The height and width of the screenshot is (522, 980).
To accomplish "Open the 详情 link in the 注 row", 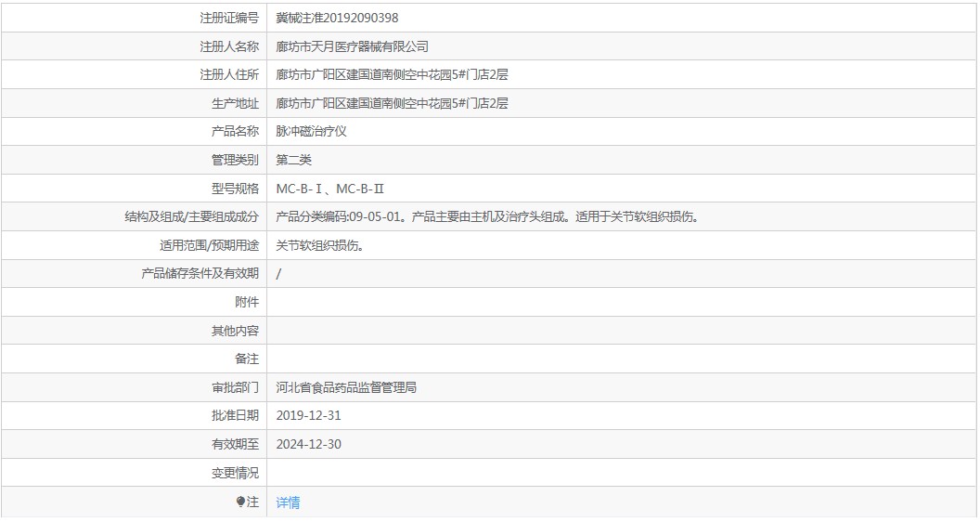I will 288,502.
